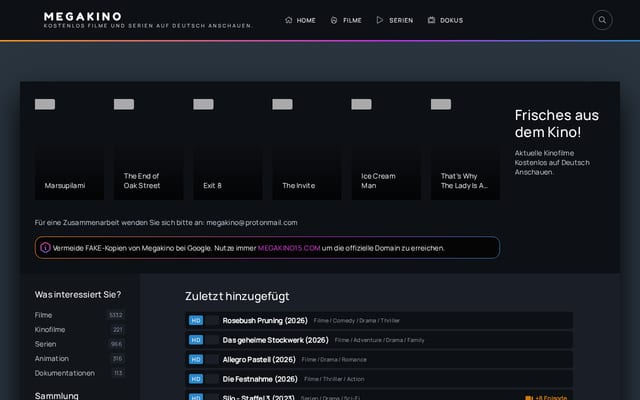
Task: Click the search magnifier icon
Action: pyautogui.click(x=602, y=20)
